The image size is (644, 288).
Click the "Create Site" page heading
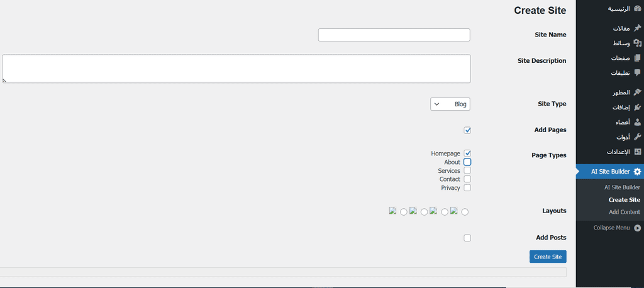tap(540, 11)
